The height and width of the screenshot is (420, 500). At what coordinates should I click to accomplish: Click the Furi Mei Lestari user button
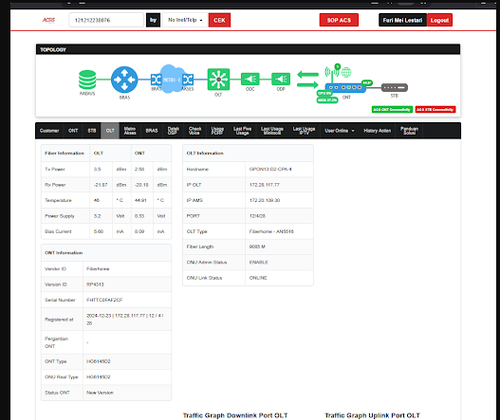(402, 20)
